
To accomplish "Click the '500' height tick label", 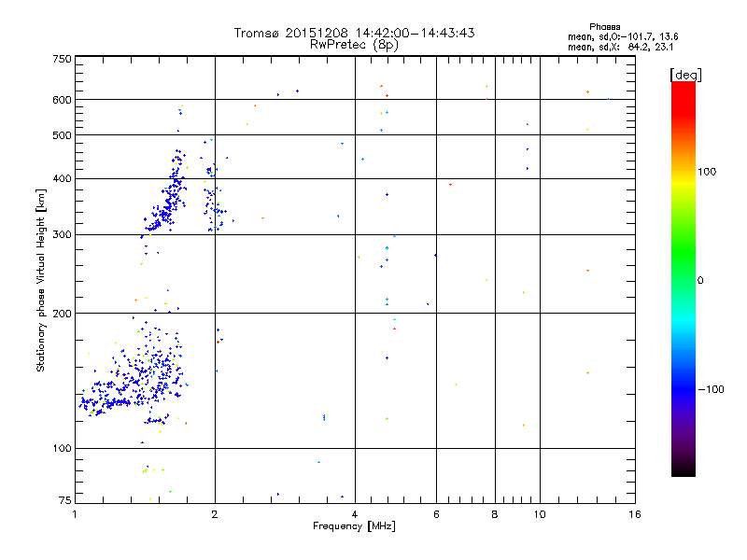I will [62, 135].
